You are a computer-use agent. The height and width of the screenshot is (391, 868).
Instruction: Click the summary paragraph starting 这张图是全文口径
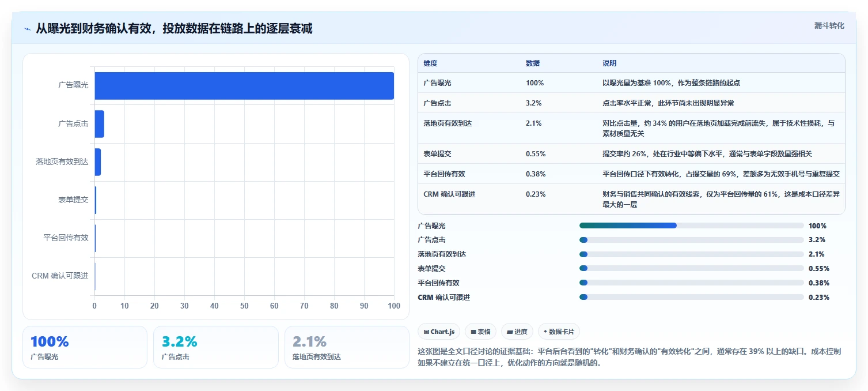tap(630, 357)
